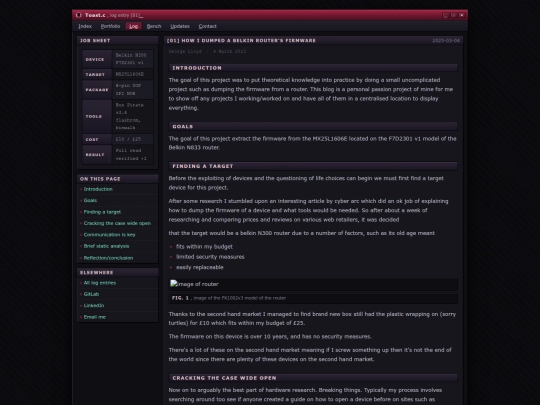Open the LinkedIn link
Image resolution: width=540 pixels, height=405 pixels.
(94, 305)
